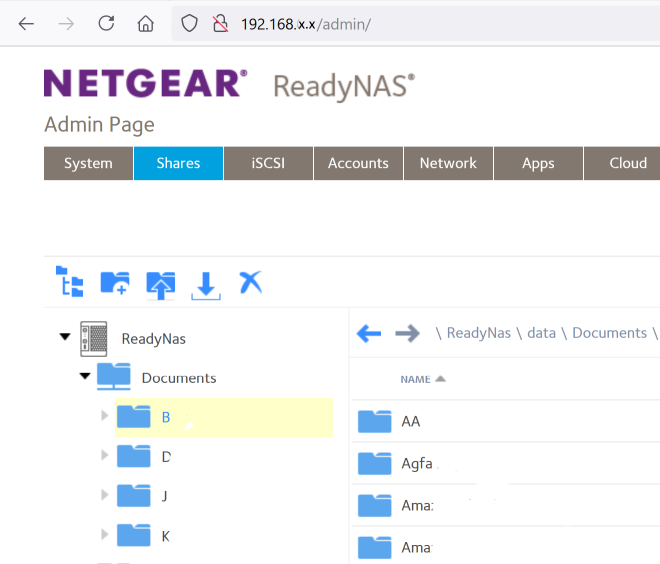Open the Cloud tab
Viewport: 660px width, 564px height.
[x=623, y=163]
